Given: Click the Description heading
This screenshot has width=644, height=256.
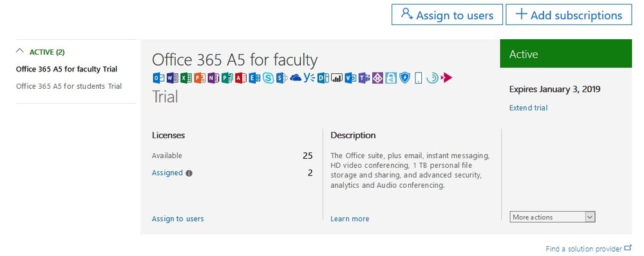Looking at the screenshot, I should pyautogui.click(x=353, y=135).
